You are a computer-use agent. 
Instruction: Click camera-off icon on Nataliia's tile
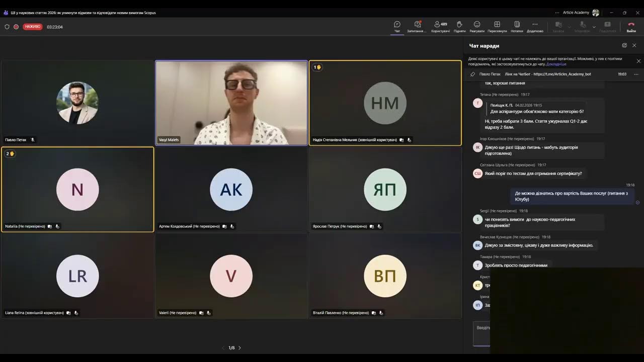[x=49, y=226]
